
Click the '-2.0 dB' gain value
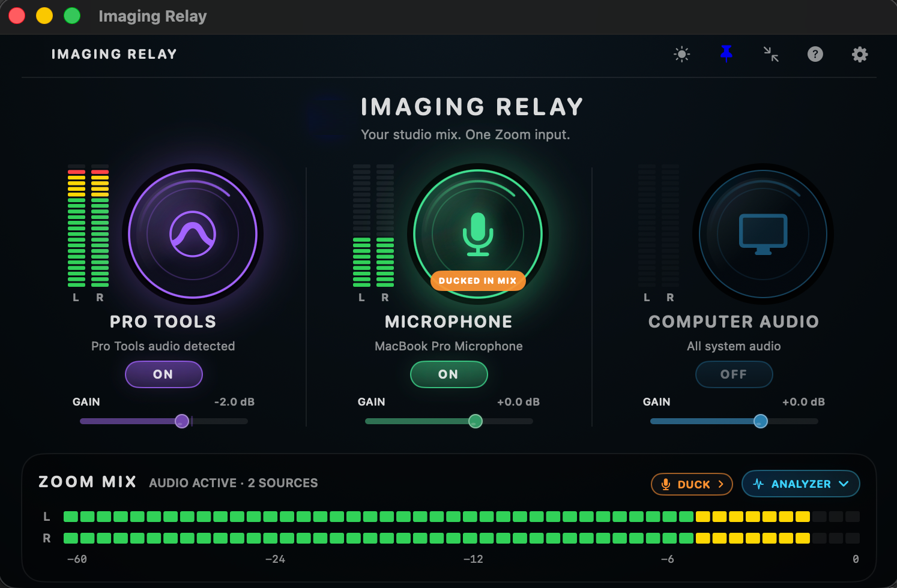[x=234, y=402]
